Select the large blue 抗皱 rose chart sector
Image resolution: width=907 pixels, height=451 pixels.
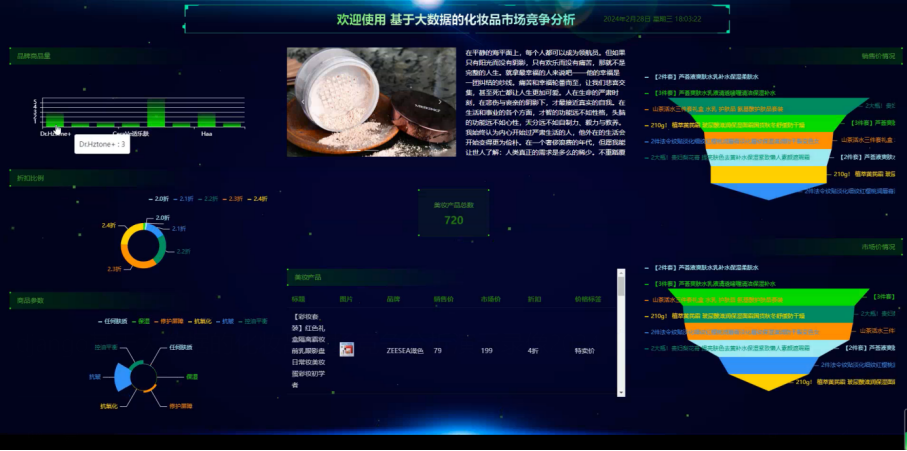121,377
